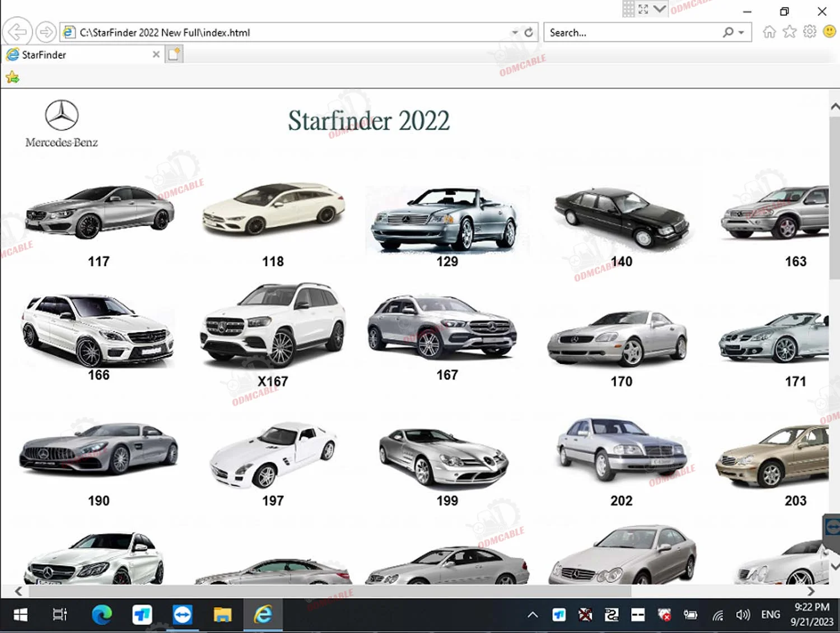Click the horizontal scrollbar right arrow
Screen dimensions: 840x633
pyautogui.click(x=810, y=591)
